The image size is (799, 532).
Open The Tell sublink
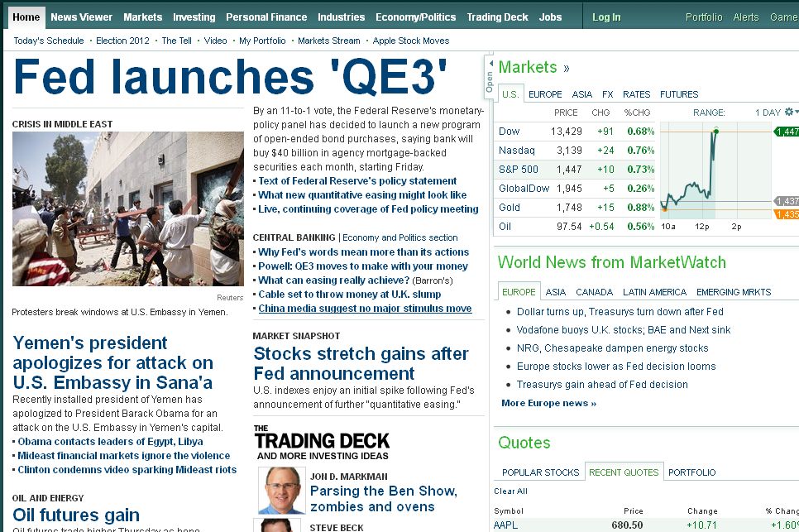click(176, 41)
